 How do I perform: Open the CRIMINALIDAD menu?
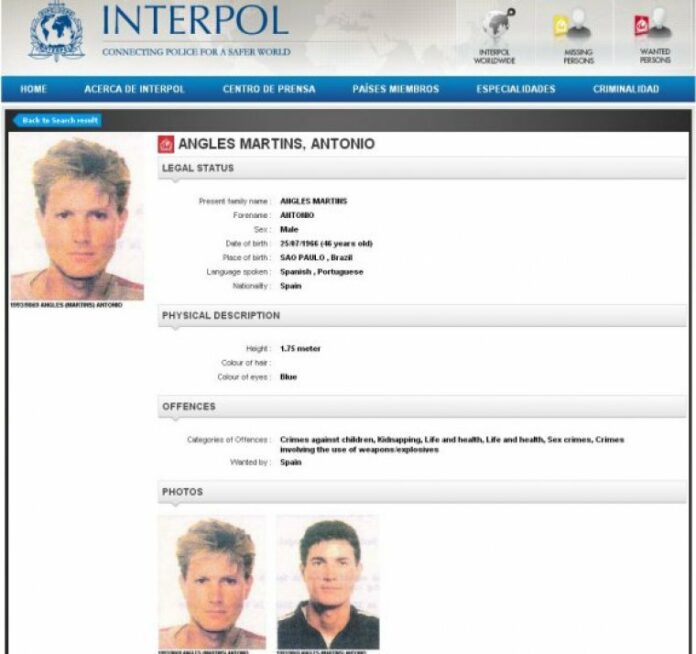[626, 89]
